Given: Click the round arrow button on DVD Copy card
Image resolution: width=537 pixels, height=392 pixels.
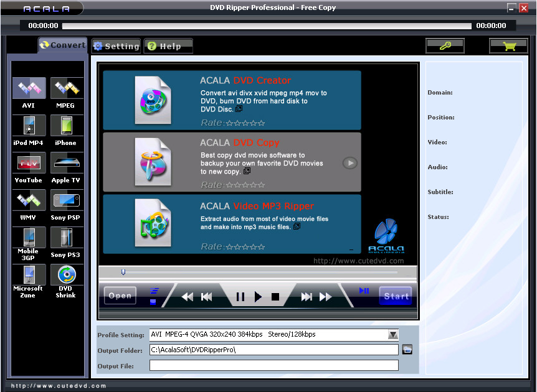Looking at the screenshot, I should [x=350, y=163].
